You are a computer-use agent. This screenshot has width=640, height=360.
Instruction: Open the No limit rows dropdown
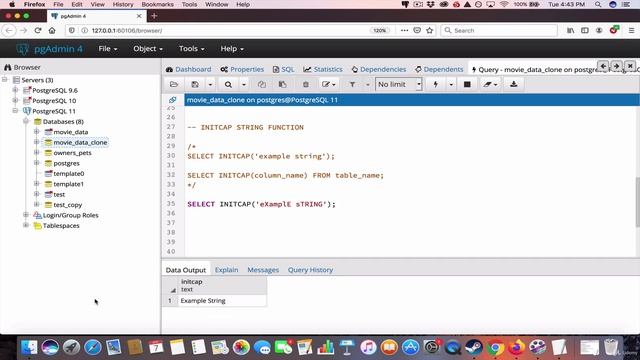398,84
